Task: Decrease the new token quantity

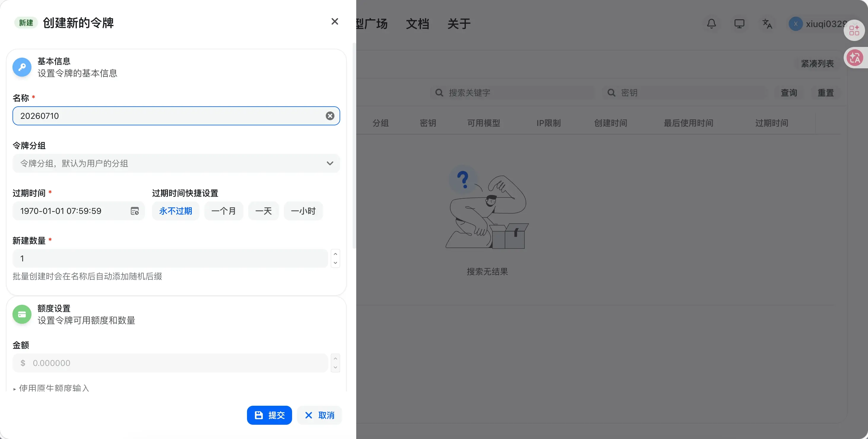Action: click(x=335, y=263)
